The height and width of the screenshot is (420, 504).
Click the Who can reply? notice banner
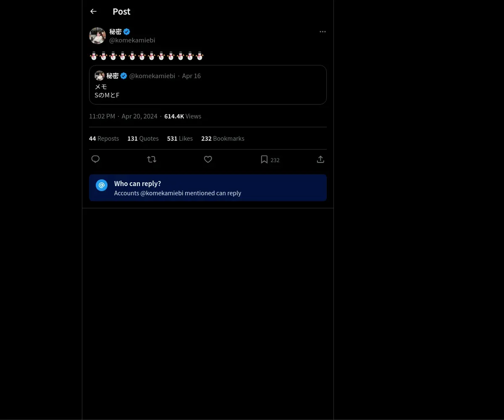tap(208, 188)
